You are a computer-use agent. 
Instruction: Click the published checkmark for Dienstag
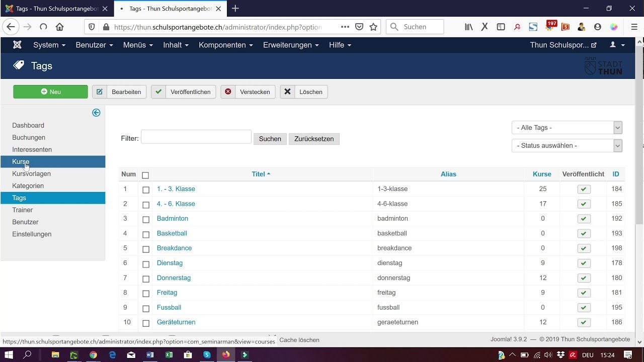(584, 263)
